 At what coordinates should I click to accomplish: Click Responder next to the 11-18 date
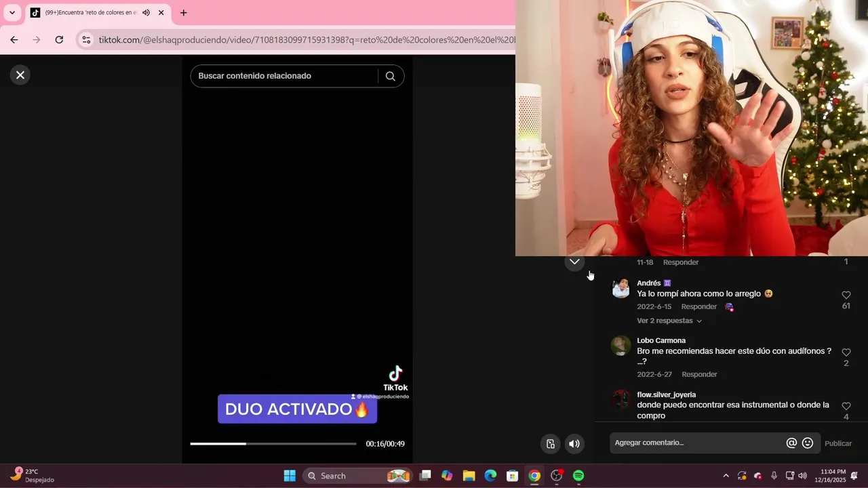(681, 262)
